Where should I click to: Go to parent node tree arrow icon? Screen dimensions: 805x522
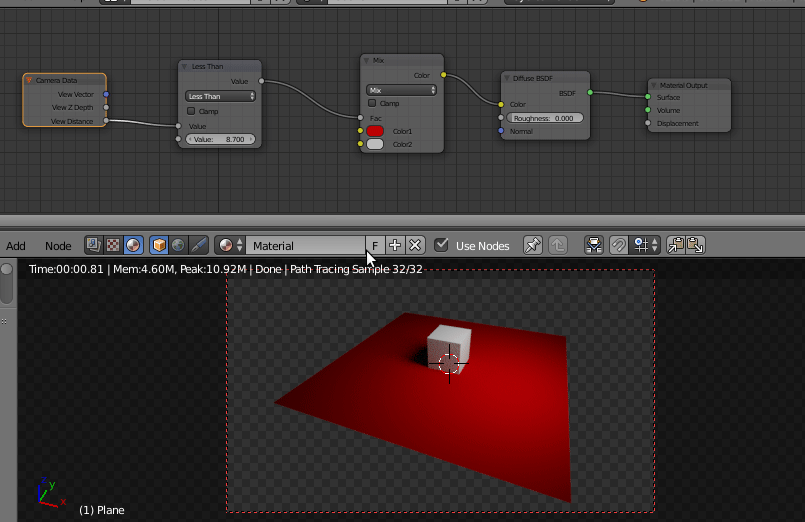[x=558, y=245]
